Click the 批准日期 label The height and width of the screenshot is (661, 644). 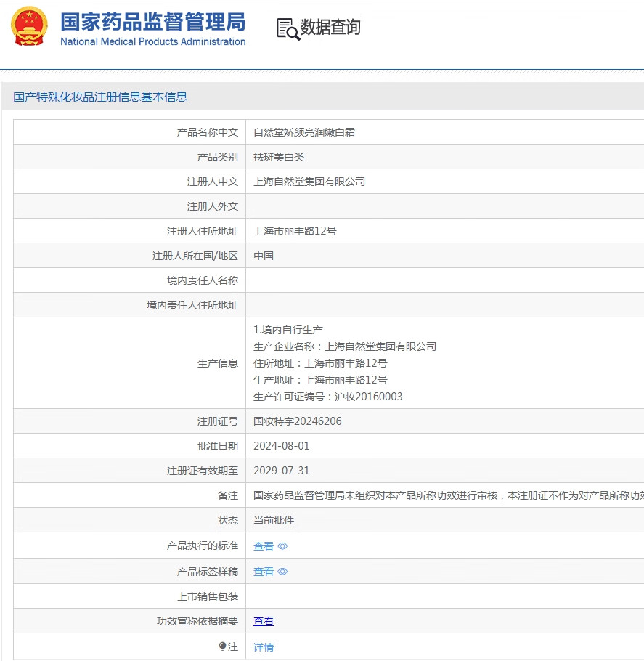pos(218,445)
